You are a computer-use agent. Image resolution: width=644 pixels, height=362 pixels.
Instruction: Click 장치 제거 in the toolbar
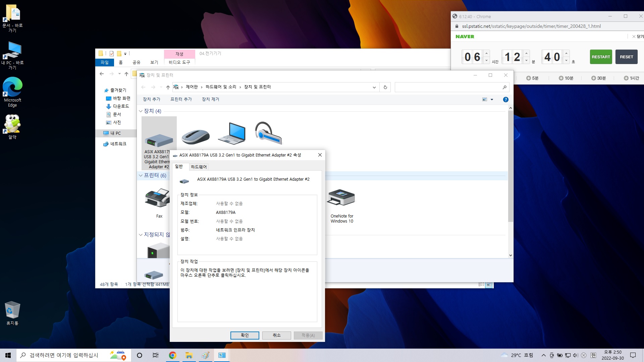(210, 99)
